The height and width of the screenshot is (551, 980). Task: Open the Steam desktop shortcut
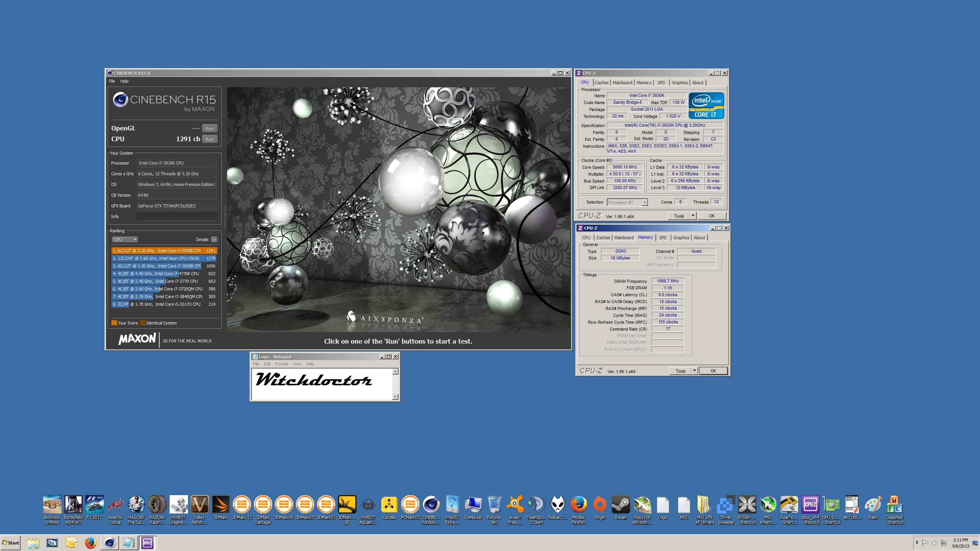[x=621, y=505]
